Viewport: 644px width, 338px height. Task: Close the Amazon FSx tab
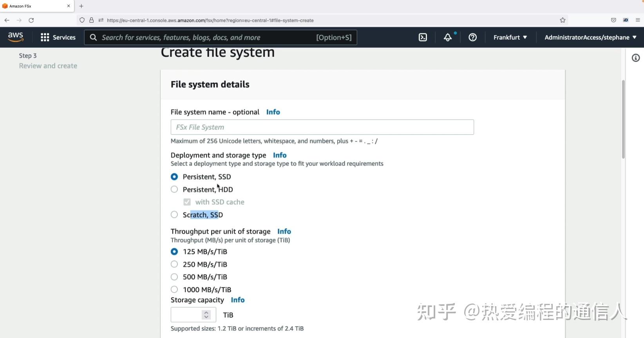click(69, 6)
